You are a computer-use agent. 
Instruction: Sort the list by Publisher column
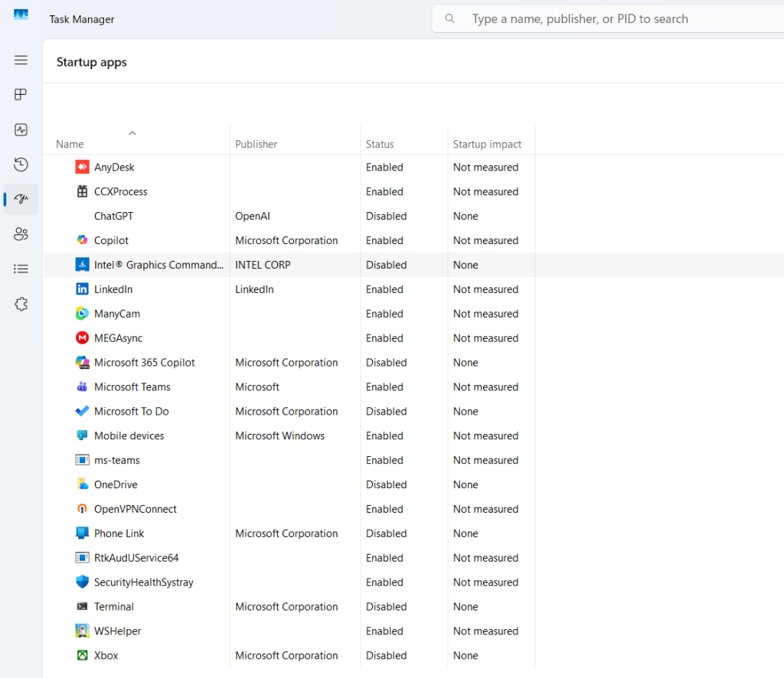256,144
